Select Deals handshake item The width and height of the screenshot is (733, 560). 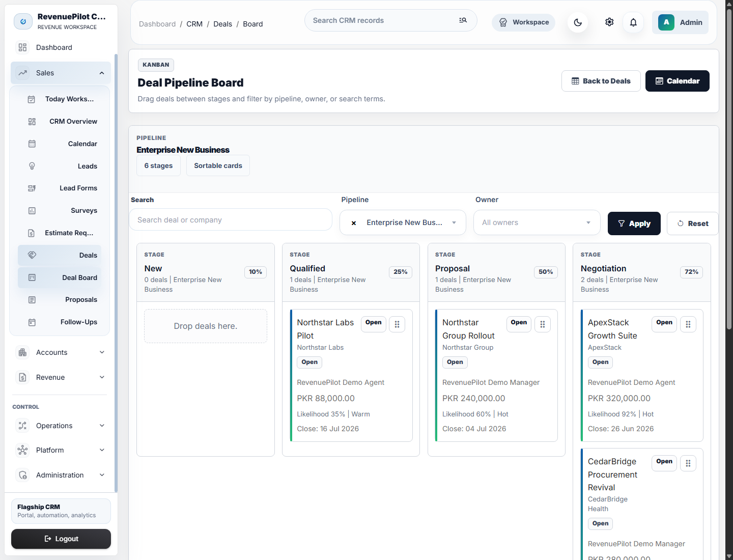pyautogui.click(x=60, y=255)
